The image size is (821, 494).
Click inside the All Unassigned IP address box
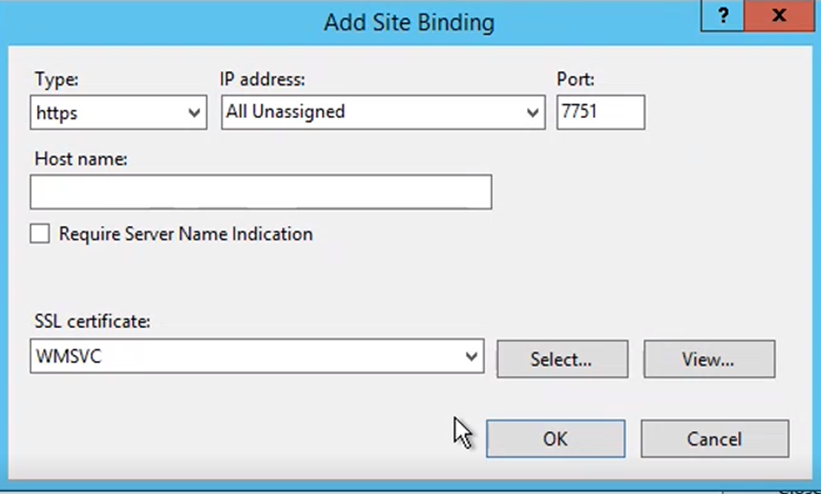pyautogui.click(x=383, y=112)
